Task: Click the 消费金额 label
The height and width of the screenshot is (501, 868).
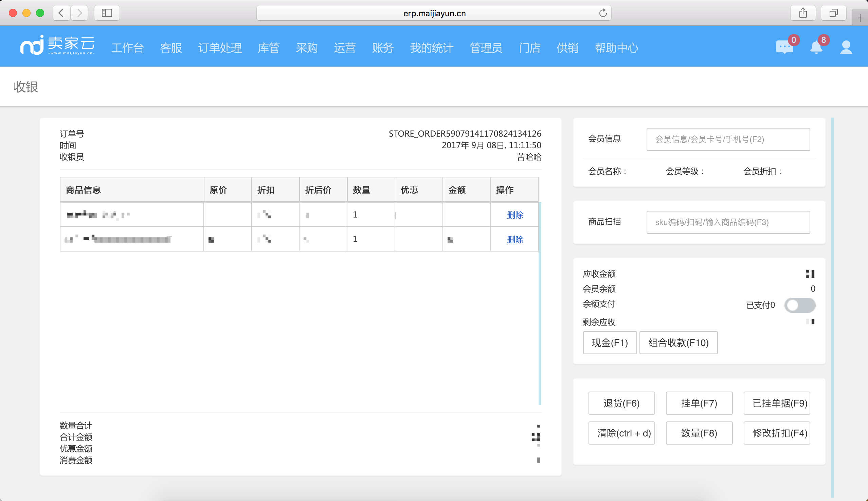Action: [76, 460]
